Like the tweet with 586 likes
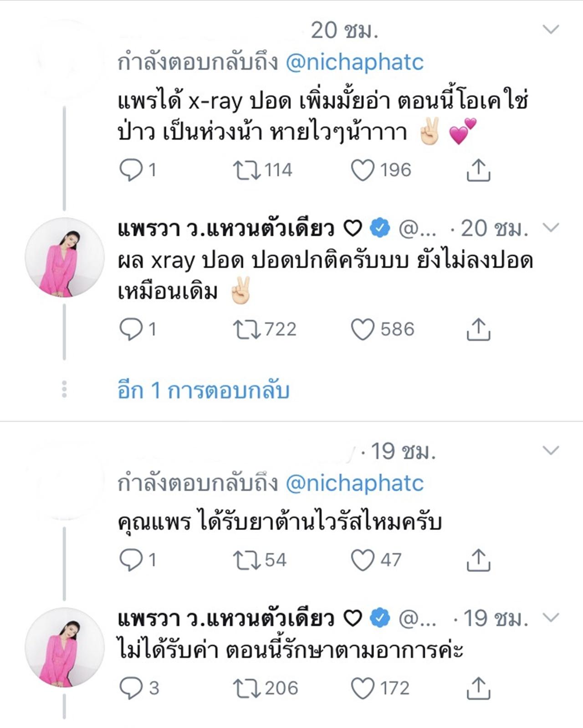 pyautogui.click(x=363, y=329)
